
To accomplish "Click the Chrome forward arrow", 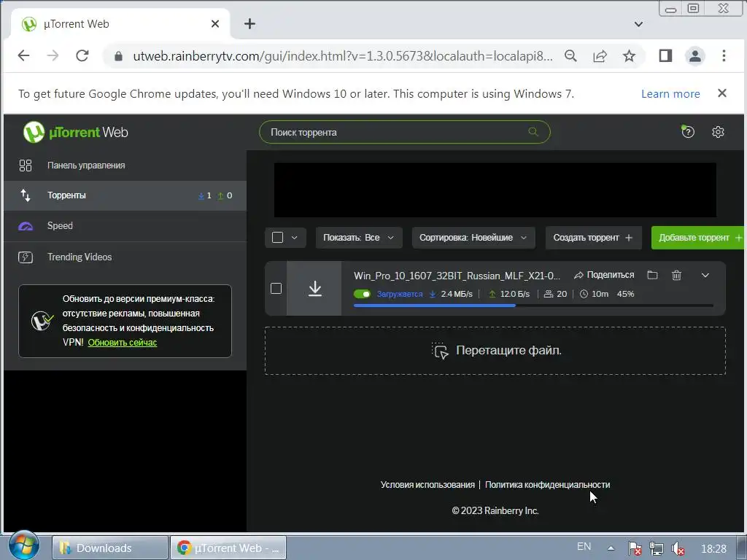I will pyautogui.click(x=53, y=55).
